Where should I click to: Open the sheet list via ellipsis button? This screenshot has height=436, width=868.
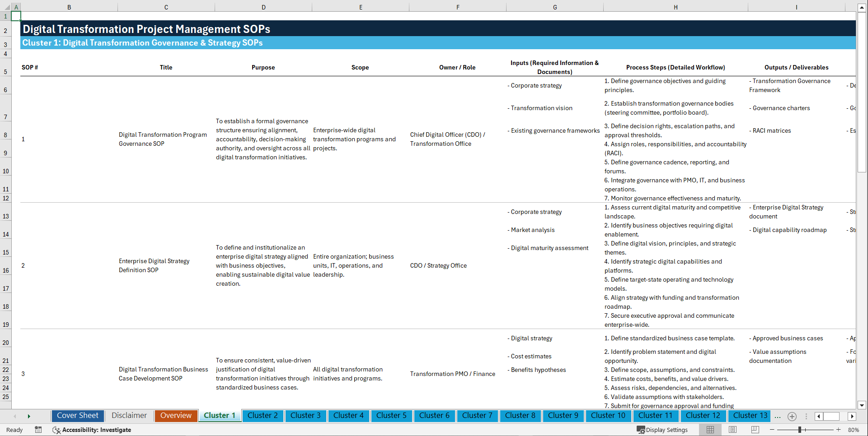click(x=778, y=416)
